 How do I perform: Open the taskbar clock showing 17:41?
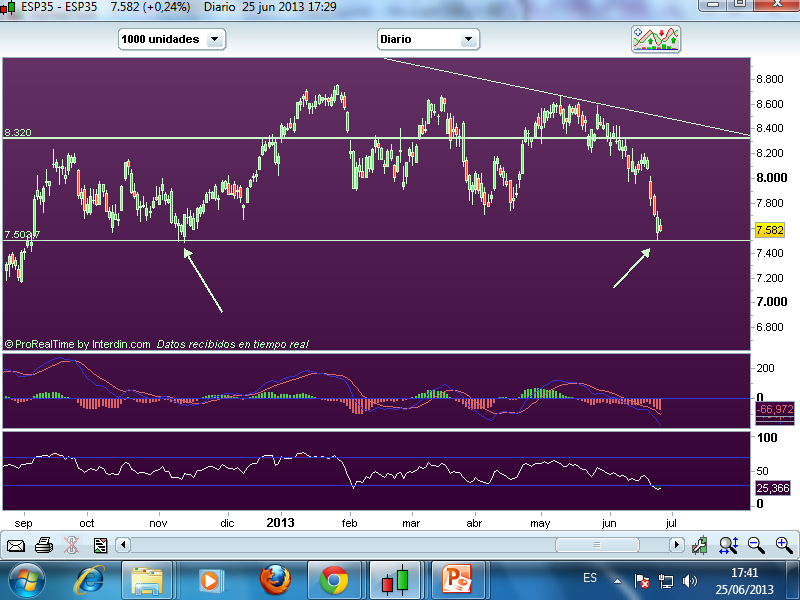744,581
